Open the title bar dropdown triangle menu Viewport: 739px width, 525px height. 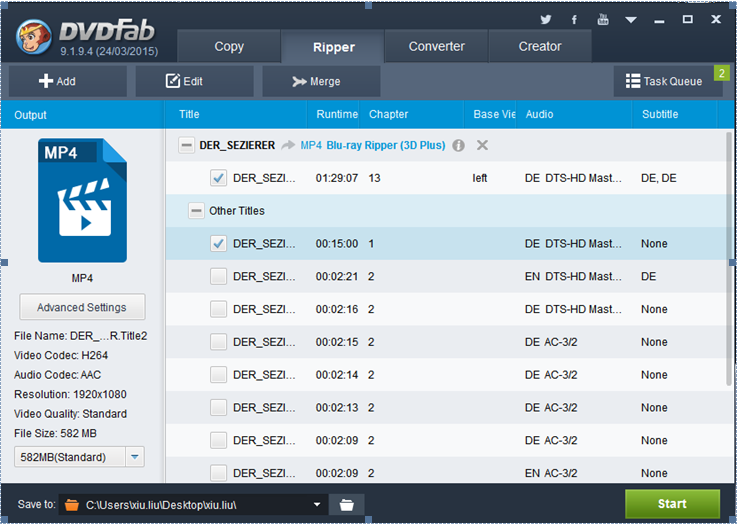[631, 20]
